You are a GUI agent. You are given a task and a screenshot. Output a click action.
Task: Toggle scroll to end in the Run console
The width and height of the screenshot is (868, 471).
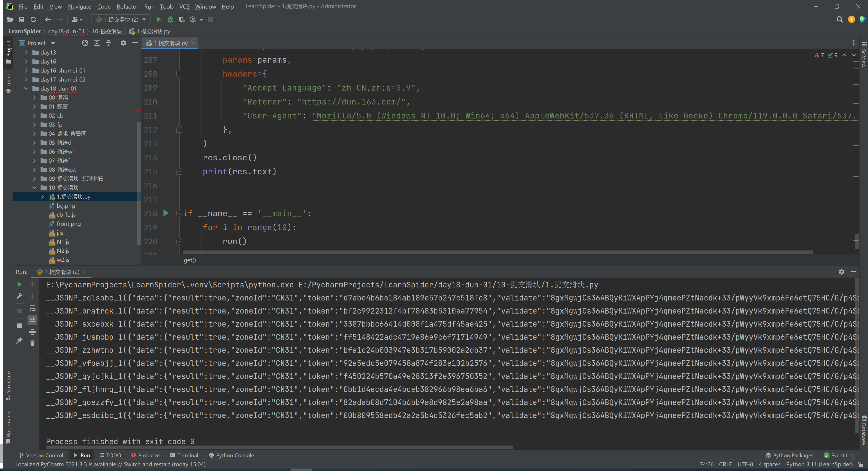tap(32, 320)
